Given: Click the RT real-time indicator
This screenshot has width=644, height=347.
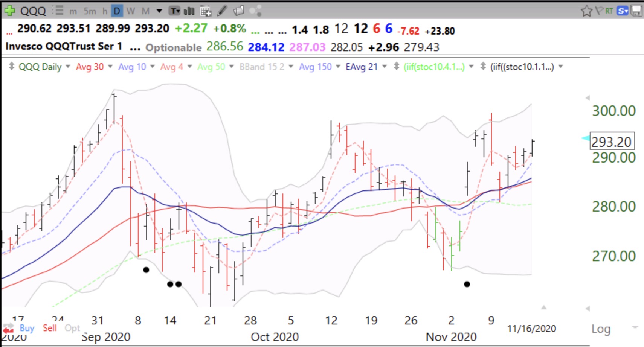Looking at the screenshot, I should tap(609, 11).
